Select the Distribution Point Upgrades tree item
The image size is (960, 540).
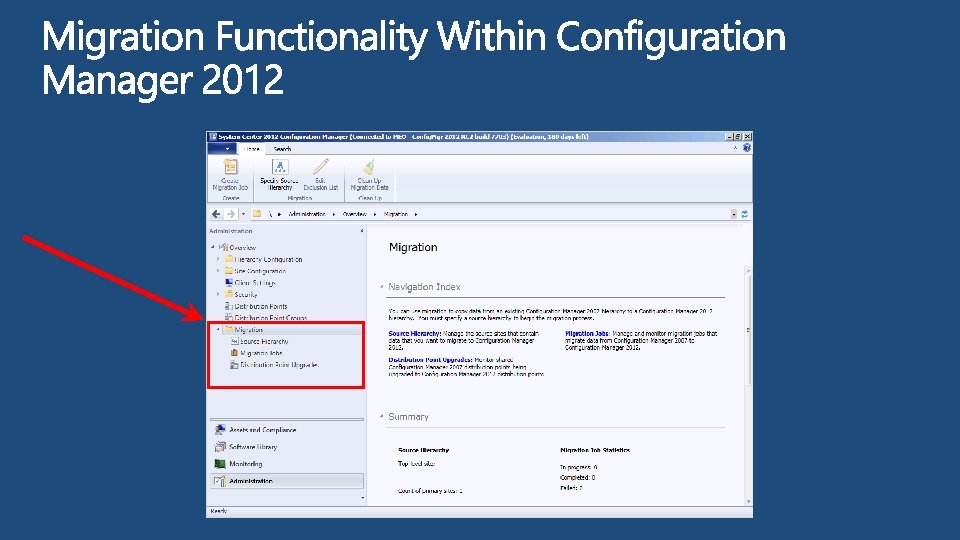pos(279,365)
